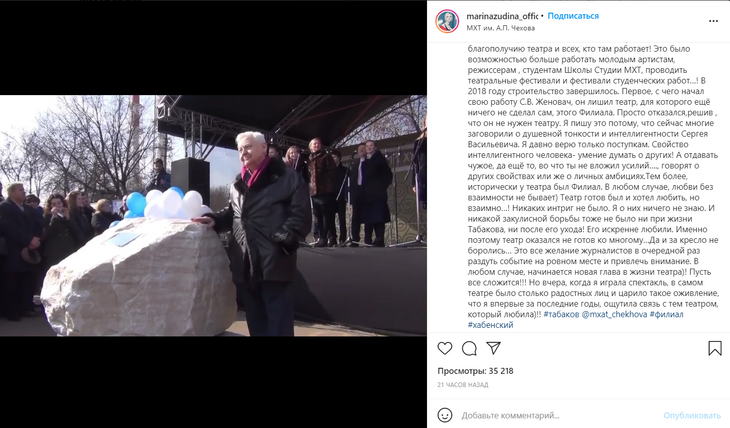The image size is (730, 428).
Task: Like the post with heart icon
Action: click(445, 348)
